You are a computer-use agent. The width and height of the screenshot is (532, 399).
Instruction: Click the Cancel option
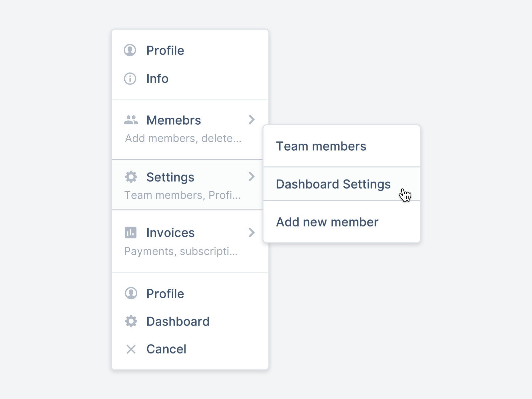coord(166,349)
